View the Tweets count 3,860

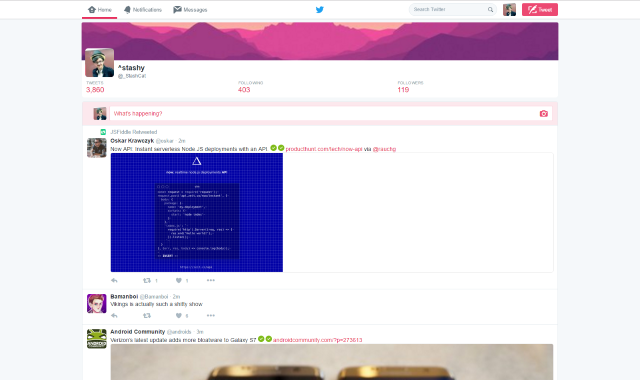pyautogui.click(x=95, y=89)
